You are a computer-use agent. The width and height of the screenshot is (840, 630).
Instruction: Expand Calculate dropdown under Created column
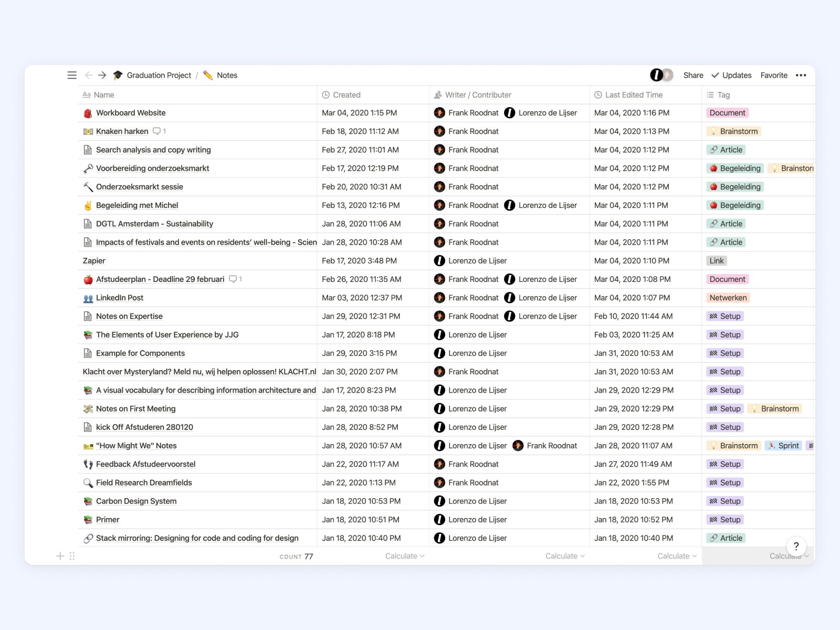coord(404,556)
